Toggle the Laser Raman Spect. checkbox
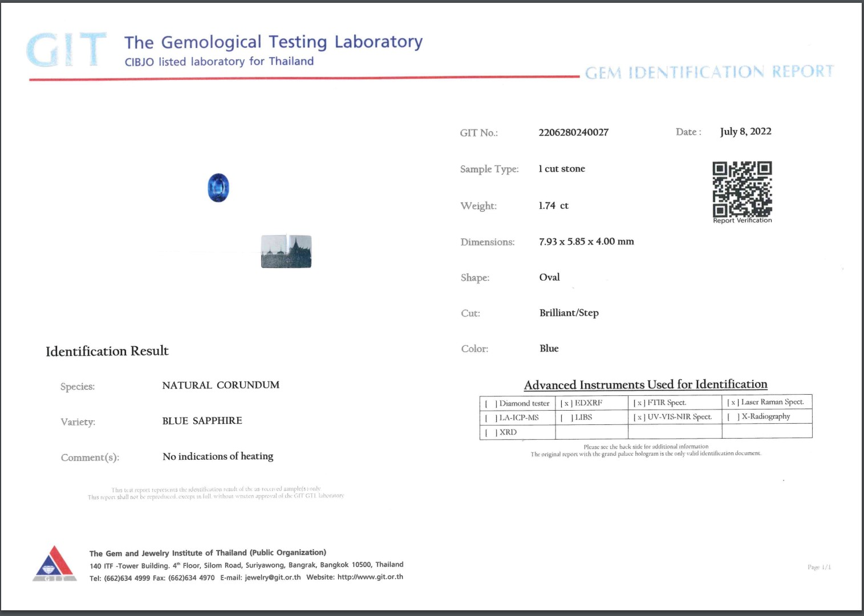Image resolution: width=864 pixels, height=616 pixels. pyautogui.click(x=733, y=402)
